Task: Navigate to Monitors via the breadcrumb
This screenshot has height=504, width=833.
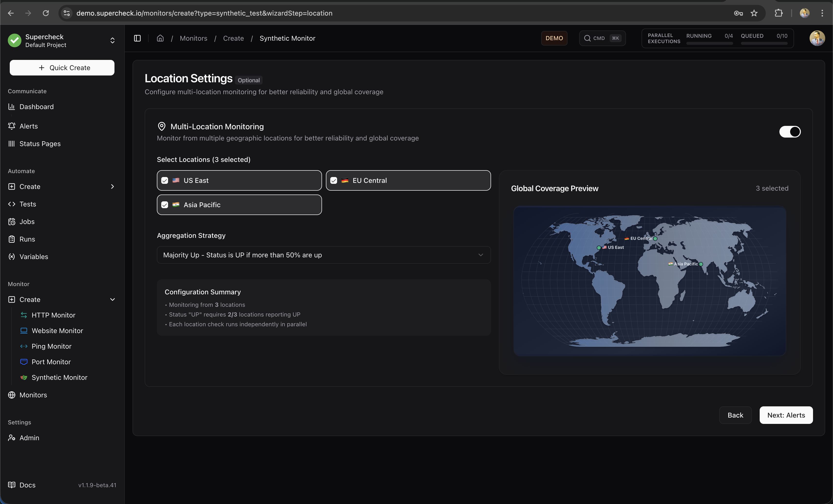Action: point(193,38)
